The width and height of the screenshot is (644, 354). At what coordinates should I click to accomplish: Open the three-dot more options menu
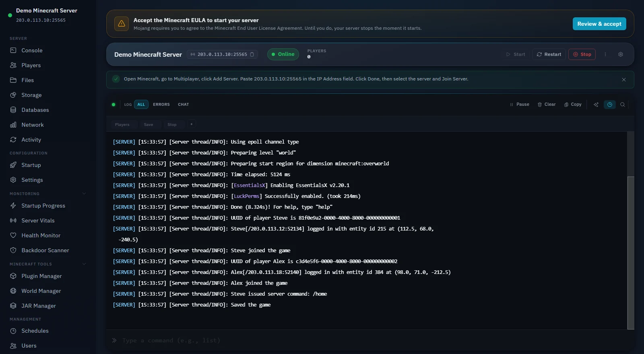pyautogui.click(x=605, y=54)
